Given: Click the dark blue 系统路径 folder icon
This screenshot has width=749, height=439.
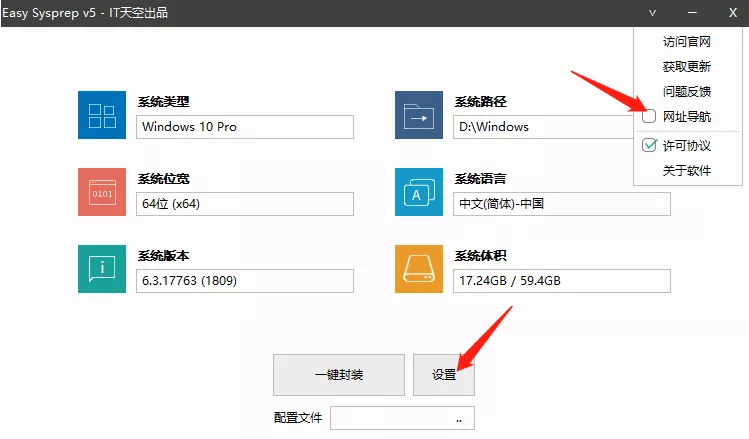Looking at the screenshot, I should coord(419,115).
